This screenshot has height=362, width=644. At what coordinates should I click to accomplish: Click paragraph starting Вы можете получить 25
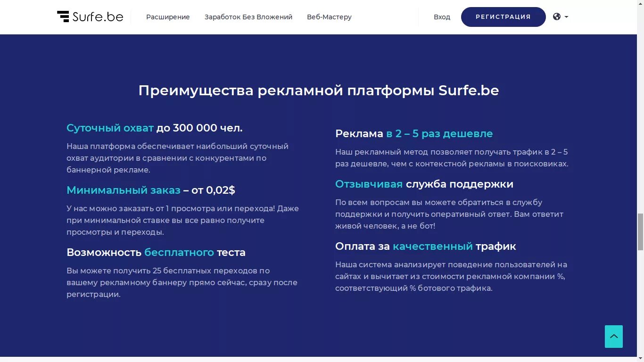pos(182,282)
